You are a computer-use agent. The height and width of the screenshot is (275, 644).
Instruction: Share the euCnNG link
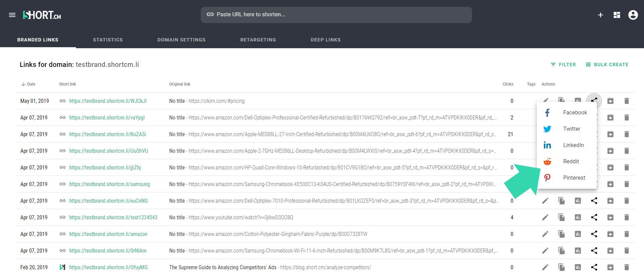tap(594, 201)
